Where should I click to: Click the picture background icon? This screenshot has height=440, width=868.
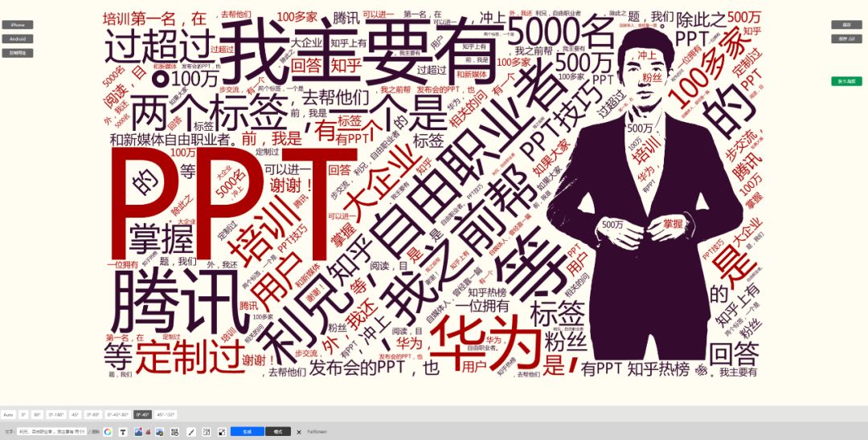pyautogui.click(x=159, y=432)
